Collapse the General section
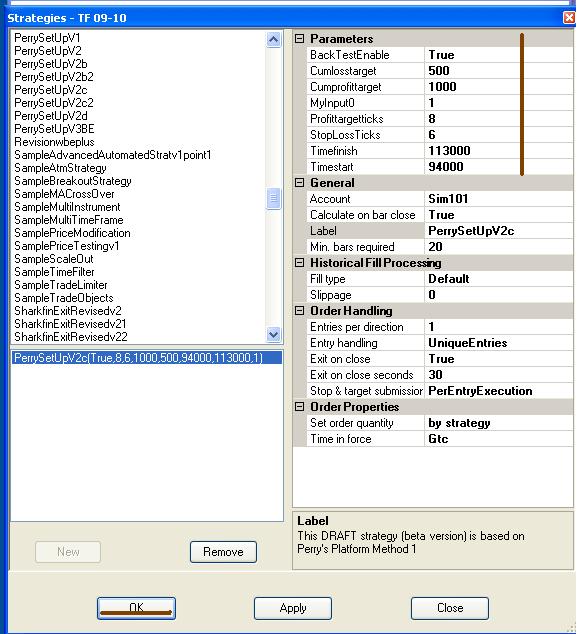The height and width of the screenshot is (634, 580). (x=299, y=183)
